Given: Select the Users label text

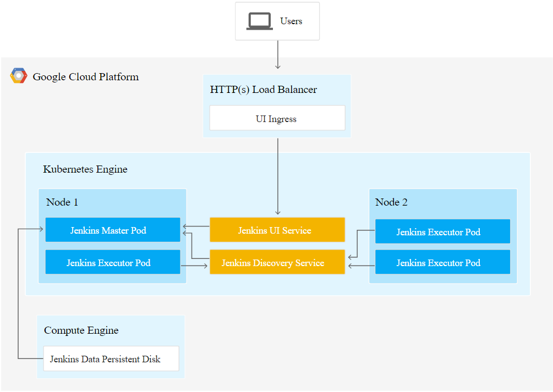Looking at the screenshot, I should coord(291,21).
